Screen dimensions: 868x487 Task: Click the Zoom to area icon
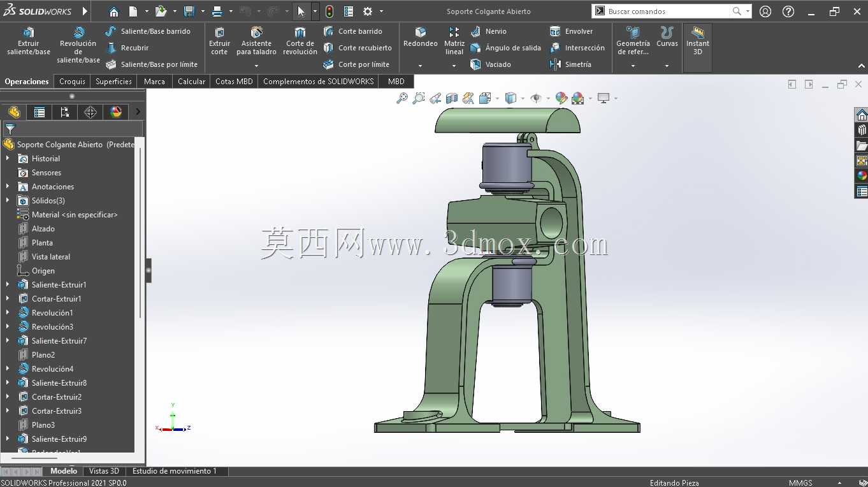tap(419, 98)
